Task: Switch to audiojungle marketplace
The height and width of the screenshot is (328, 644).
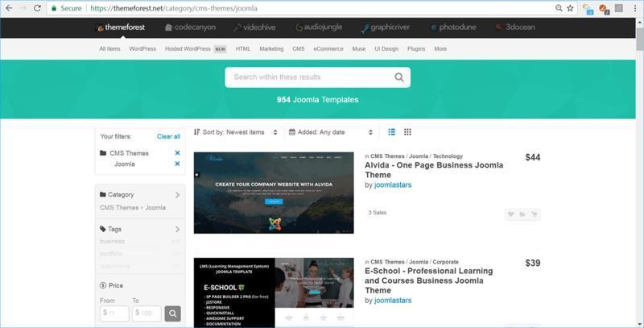Action: click(319, 27)
